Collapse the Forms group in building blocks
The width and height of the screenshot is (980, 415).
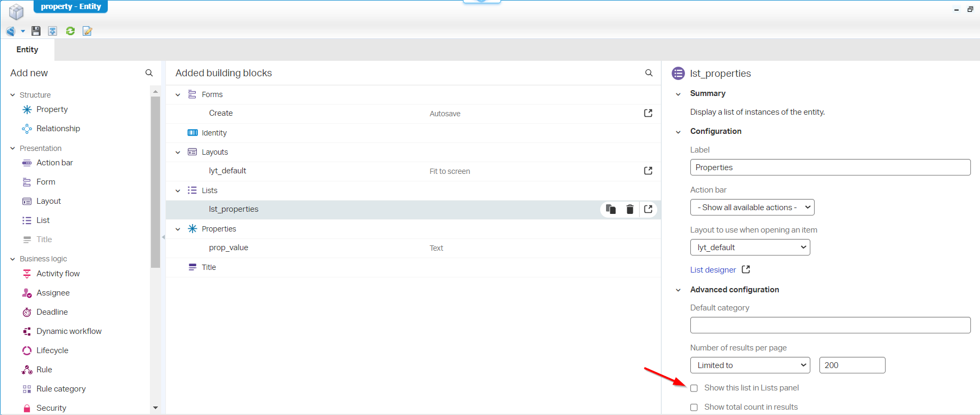(178, 94)
